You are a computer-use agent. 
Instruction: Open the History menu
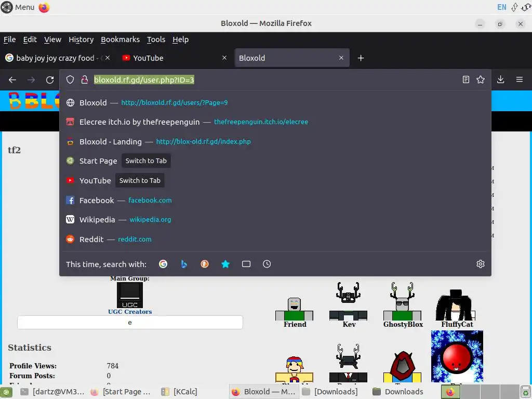[x=81, y=39]
